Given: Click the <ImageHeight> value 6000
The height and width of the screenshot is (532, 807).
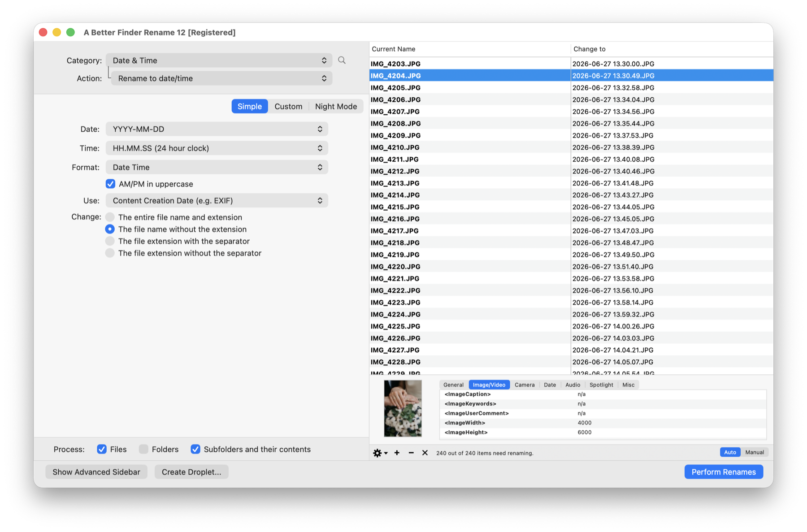Looking at the screenshot, I should (x=585, y=433).
